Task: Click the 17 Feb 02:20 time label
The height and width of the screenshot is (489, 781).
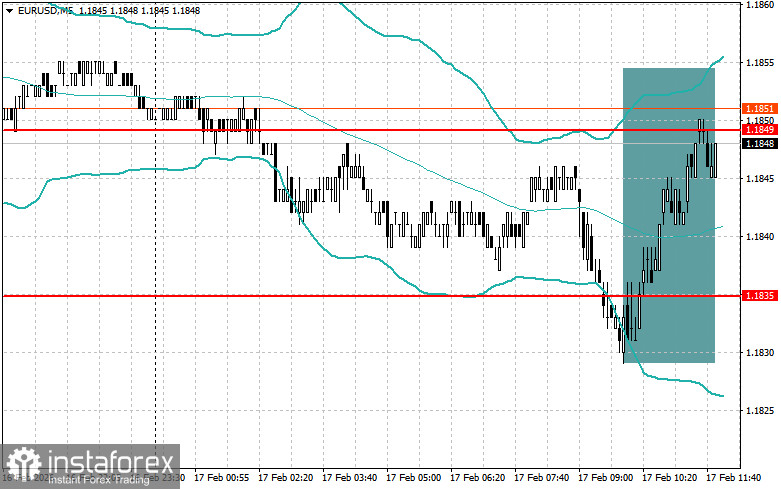Action: tap(285, 478)
